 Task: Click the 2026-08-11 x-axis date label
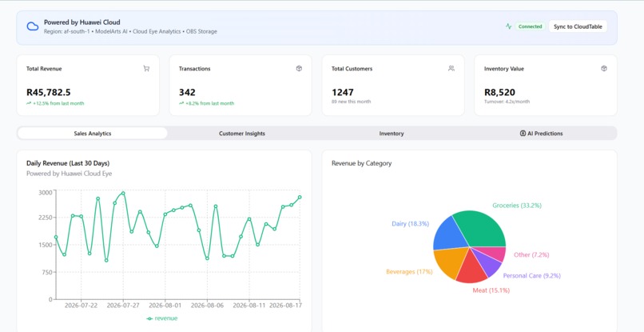point(249,306)
